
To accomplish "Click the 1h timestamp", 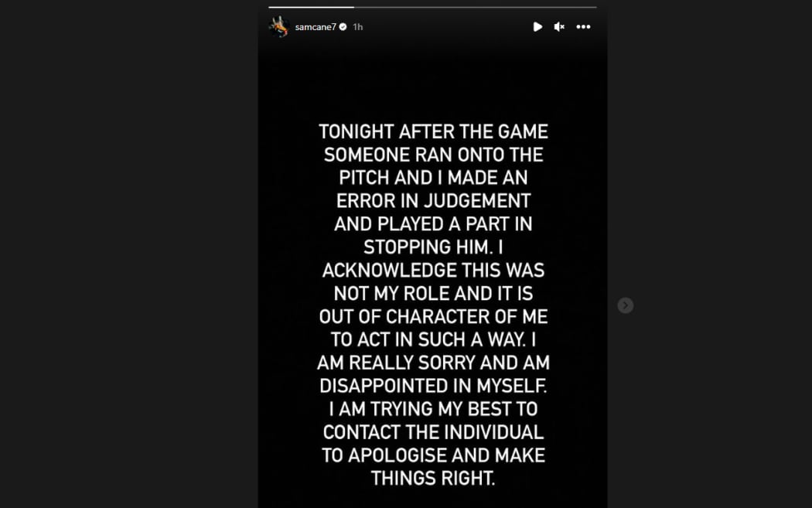I will click(357, 27).
